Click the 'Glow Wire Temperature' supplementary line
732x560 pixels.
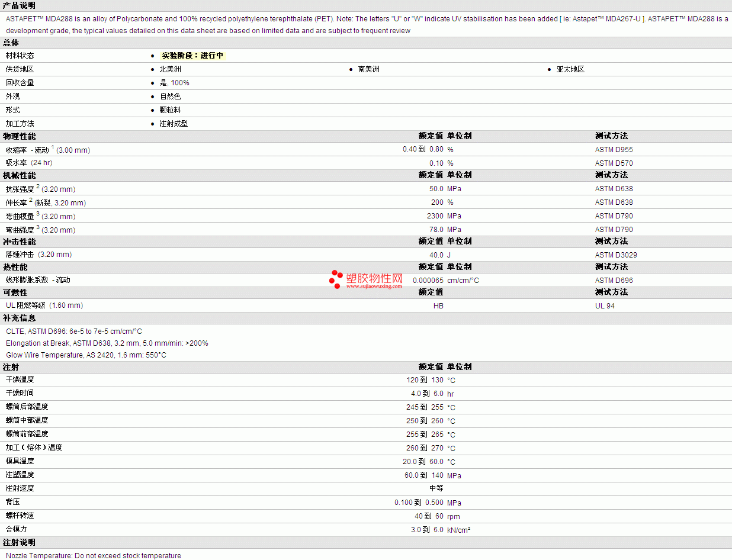[x=86, y=355]
